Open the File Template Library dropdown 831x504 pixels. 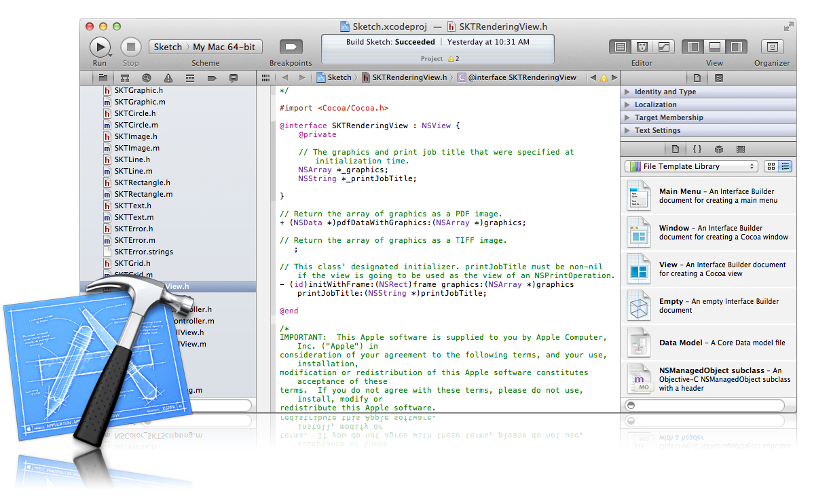pyautogui.click(x=691, y=166)
